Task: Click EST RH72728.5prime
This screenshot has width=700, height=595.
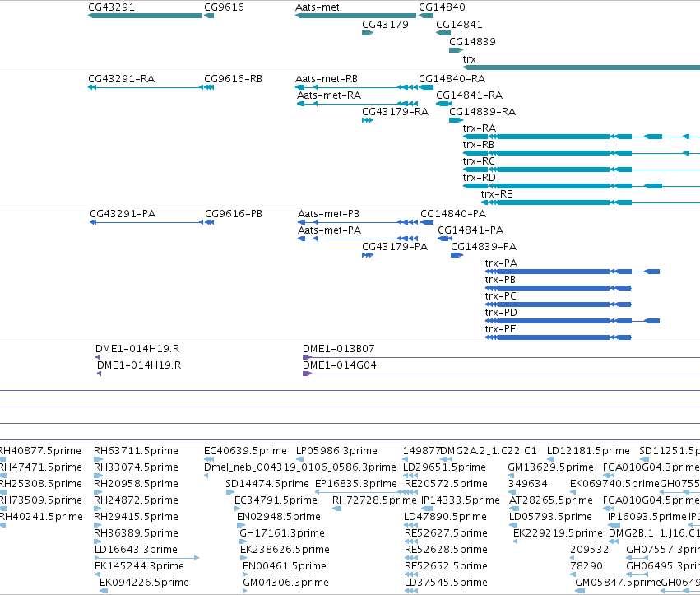Action: pos(374,501)
